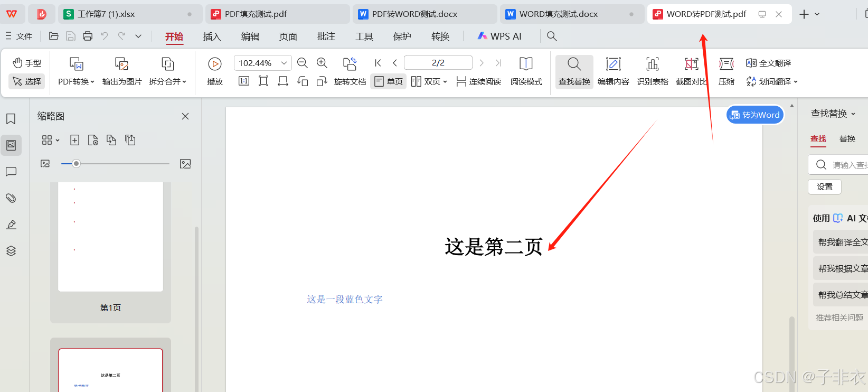Viewport: 868px width, 392px height.
Task: Click the print icon
Action: tap(88, 36)
